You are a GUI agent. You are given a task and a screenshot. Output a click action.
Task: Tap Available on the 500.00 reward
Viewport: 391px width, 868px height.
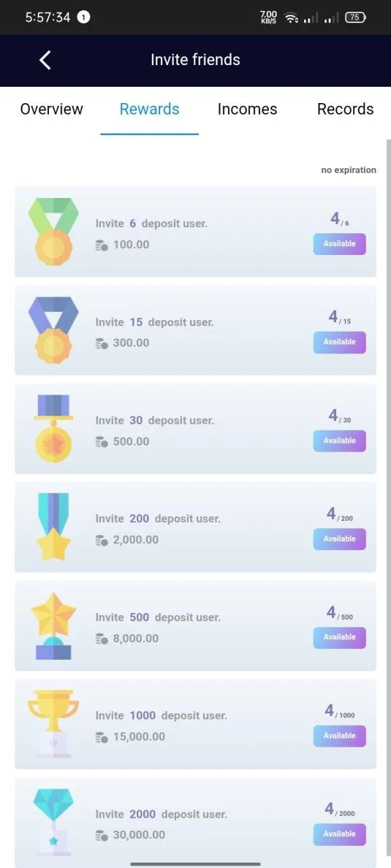coord(339,441)
